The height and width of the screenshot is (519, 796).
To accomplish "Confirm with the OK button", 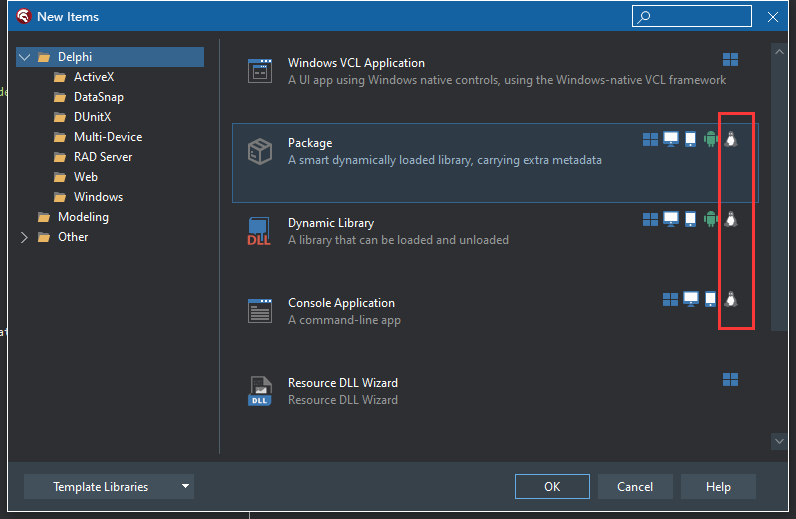I will [552, 486].
